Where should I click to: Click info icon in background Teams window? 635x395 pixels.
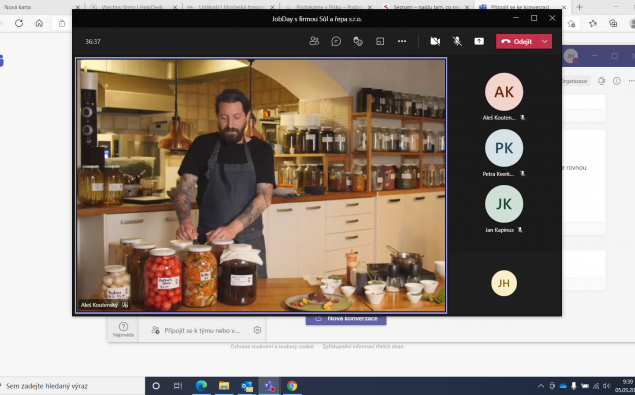coord(616,81)
